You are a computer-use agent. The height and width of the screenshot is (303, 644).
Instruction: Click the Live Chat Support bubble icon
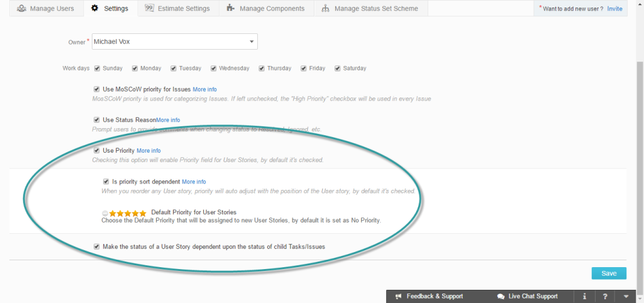pyautogui.click(x=501, y=296)
